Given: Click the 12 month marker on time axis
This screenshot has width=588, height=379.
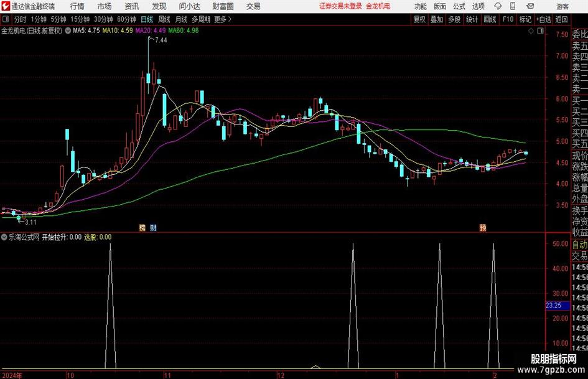Looking at the screenshot, I should 281,375.
